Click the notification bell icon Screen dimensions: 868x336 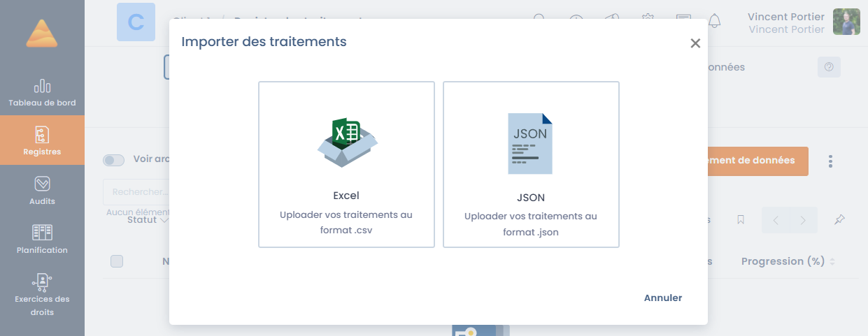[714, 21]
